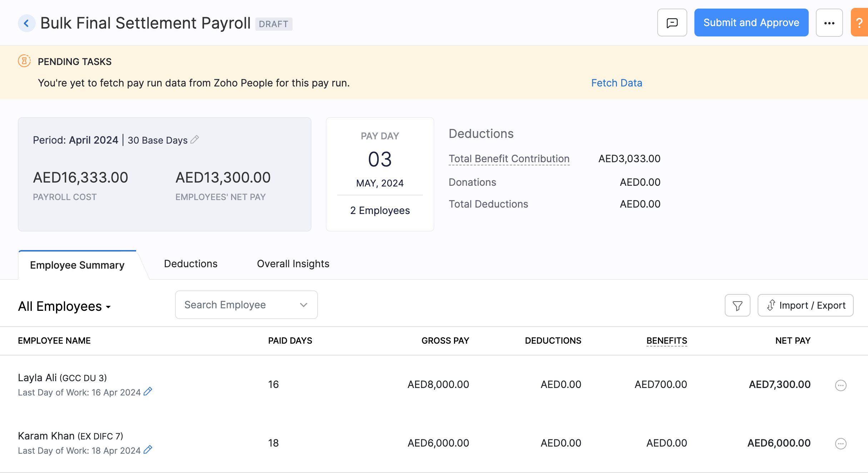The image size is (868, 473).
Task: Edit the base days with the pencil icon
Action: (195, 140)
